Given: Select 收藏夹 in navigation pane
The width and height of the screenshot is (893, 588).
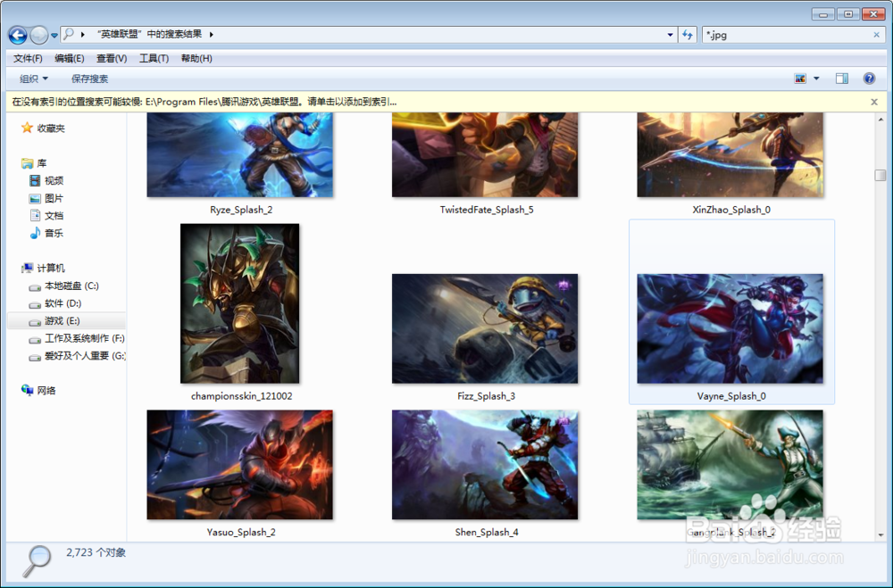Looking at the screenshot, I should (43, 128).
